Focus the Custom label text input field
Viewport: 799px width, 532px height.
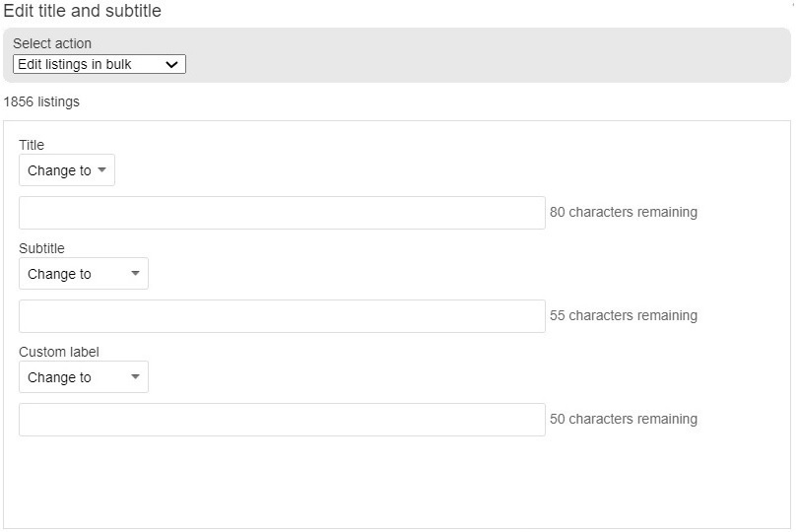pos(282,420)
